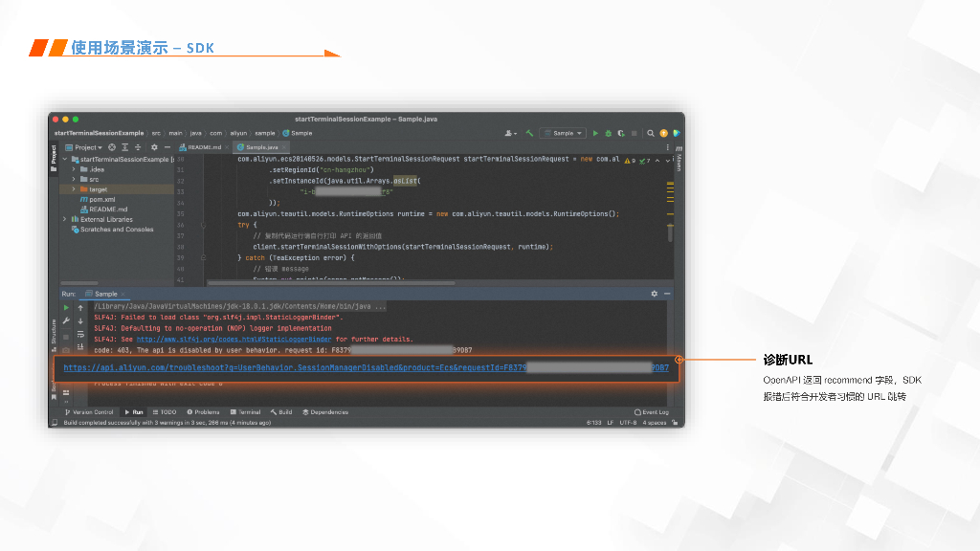Switch to the README.md editor tab
Image resolution: width=980 pixels, height=551 pixels.
click(x=204, y=147)
